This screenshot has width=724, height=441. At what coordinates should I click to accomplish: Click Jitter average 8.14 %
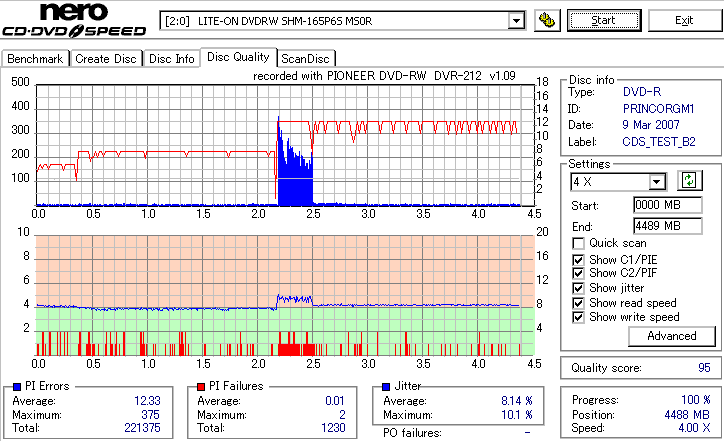point(517,401)
